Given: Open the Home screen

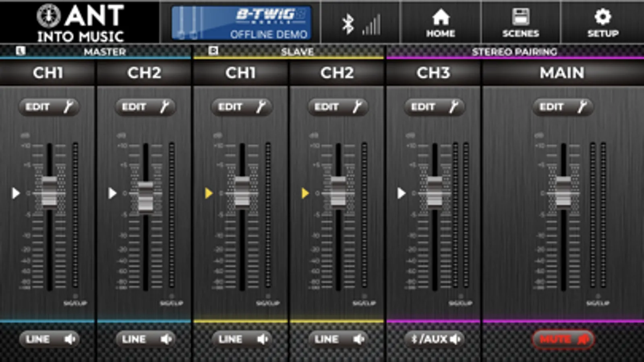Looking at the screenshot, I should (x=441, y=23).
